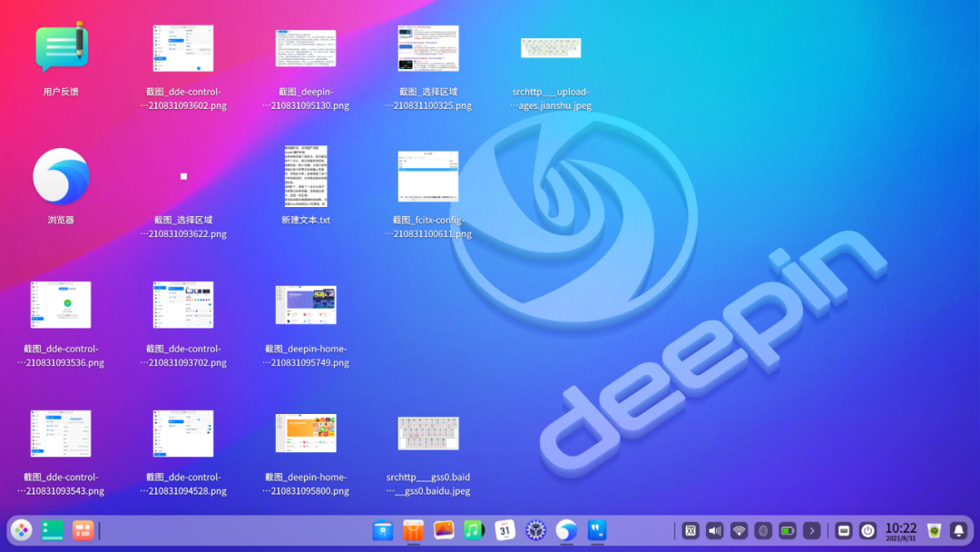The image size is (980, 552).
Task: Click the volume speaker tray icon
Action: [x=715, y=530]
